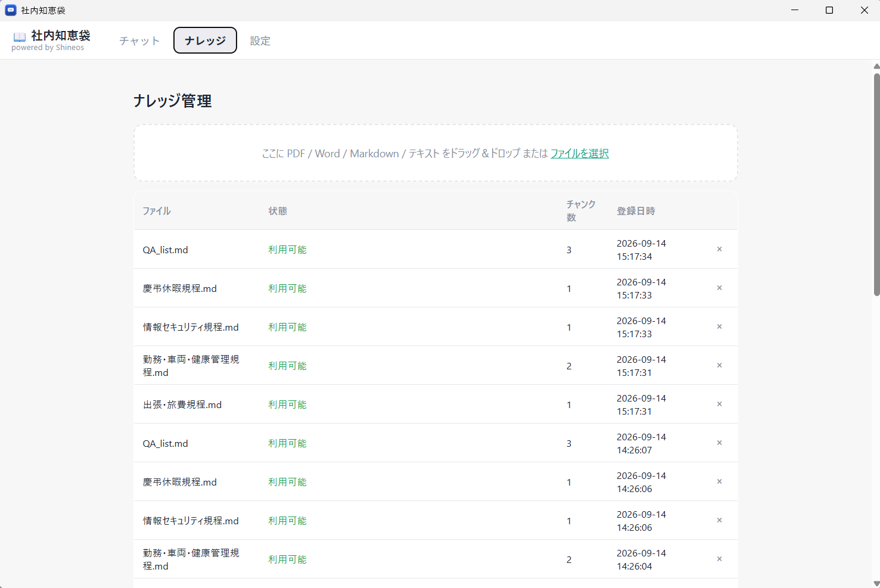Image resolution: width=880 pixels, height=588 pixels.
Task: Switch to the チャット tab
Action: [x=139, y=41]
